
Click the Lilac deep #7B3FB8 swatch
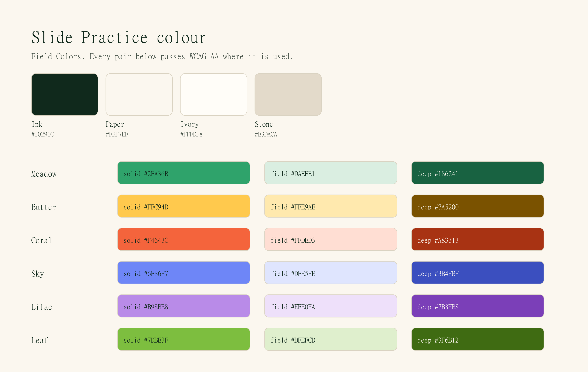coord(478,306)
